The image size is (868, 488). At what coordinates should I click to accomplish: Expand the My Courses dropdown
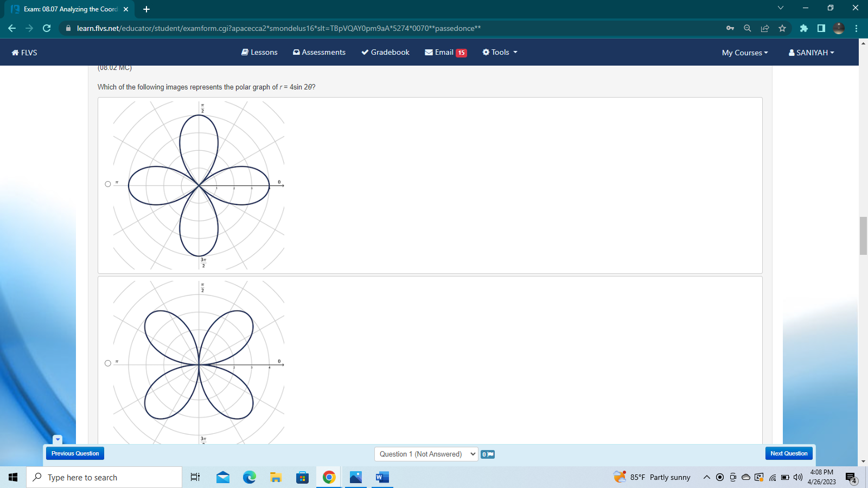pos(745,53)
